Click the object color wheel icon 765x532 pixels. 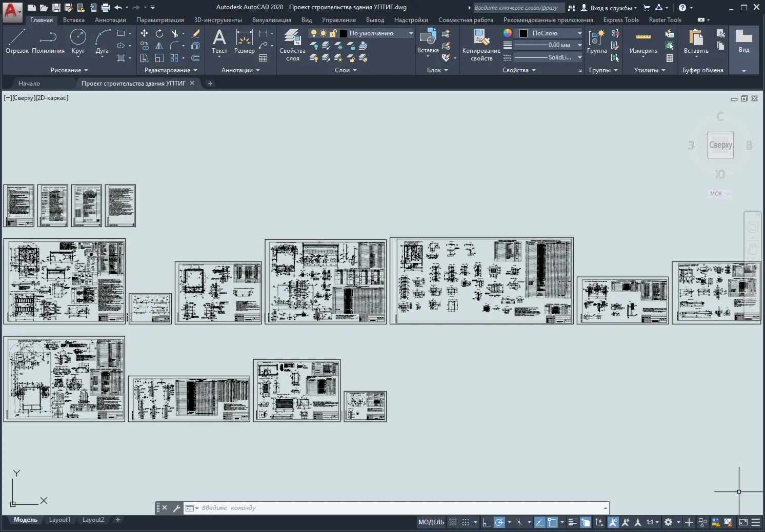[x=508, y=33]
